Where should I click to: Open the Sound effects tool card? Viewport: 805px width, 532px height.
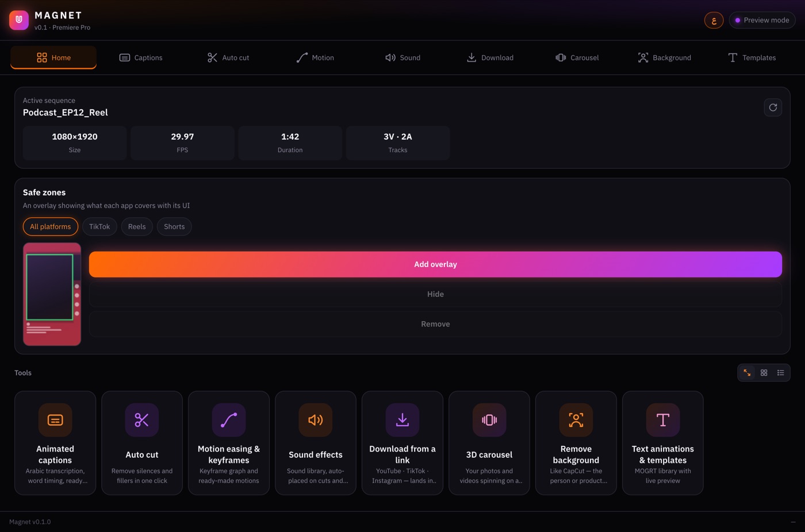point(316,443)
